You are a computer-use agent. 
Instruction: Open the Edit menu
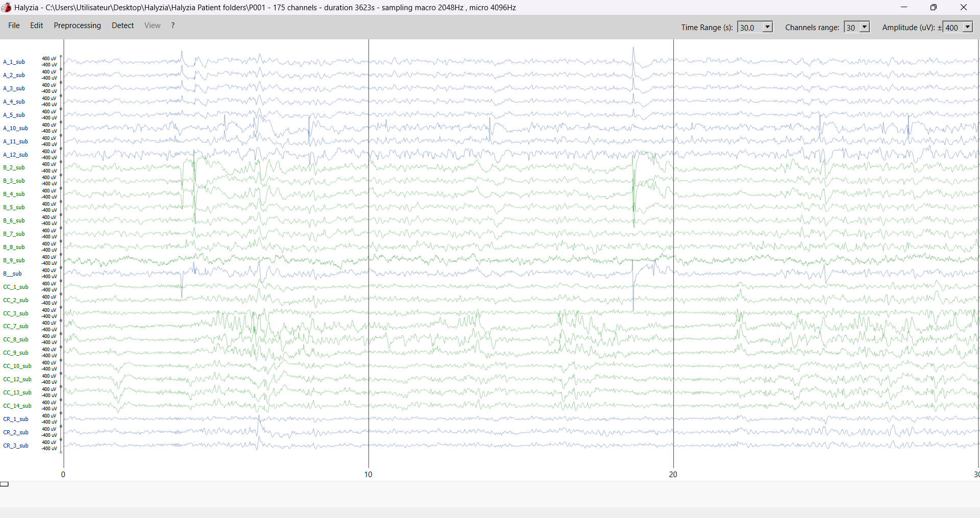tap(36, 26)
